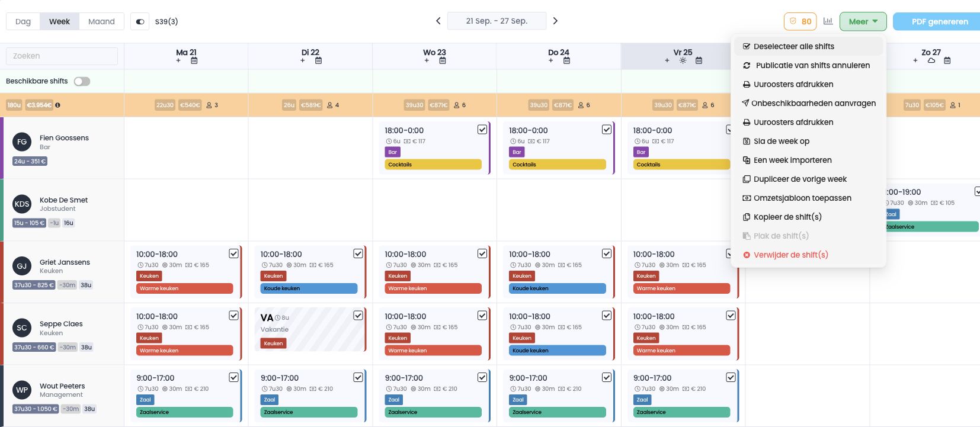
Task: Select 'Deselecteer alle shifts' from menu
Action: coord(809,46)
